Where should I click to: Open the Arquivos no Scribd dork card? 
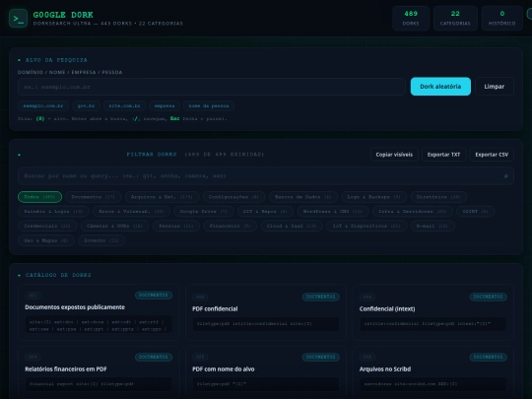(x=433, y=371)
